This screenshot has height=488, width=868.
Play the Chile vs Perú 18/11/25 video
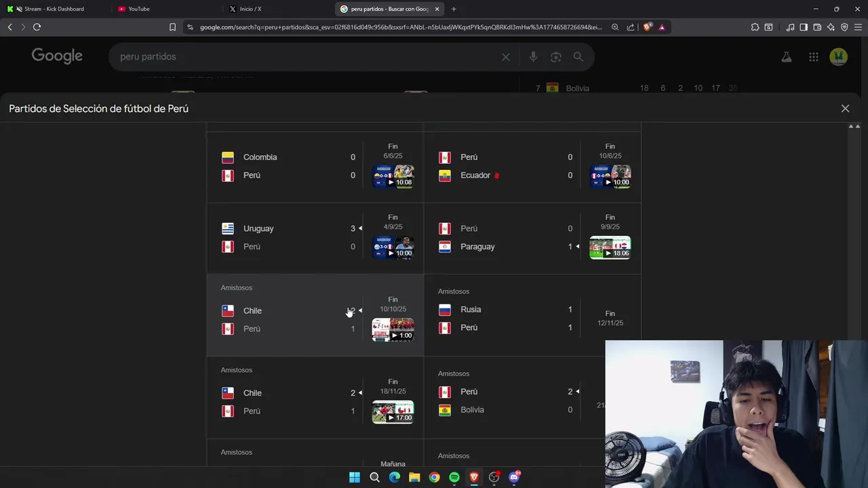[x=393, y=411]
